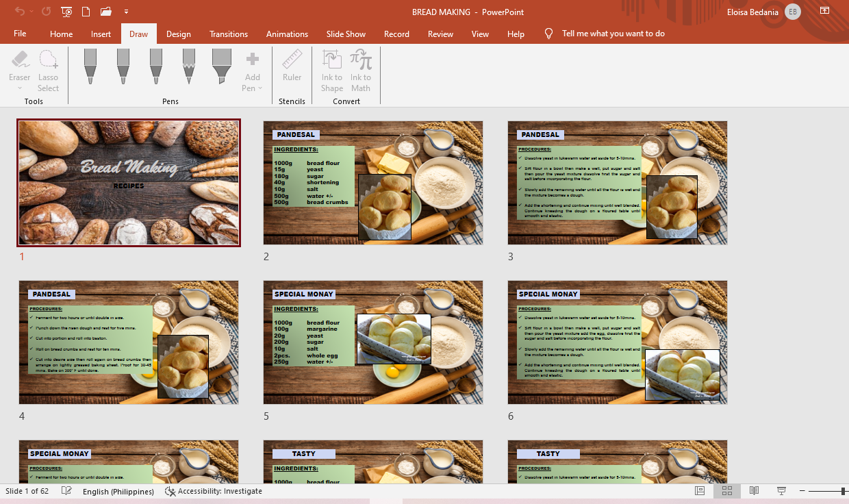The image size is (849, 504).
Task: Choose the highlighter pen
Action: [x=222, y=66]
